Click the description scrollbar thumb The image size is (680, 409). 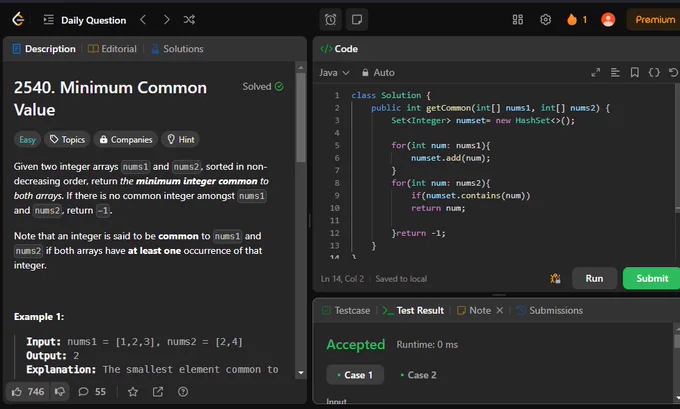click(301, 118)
